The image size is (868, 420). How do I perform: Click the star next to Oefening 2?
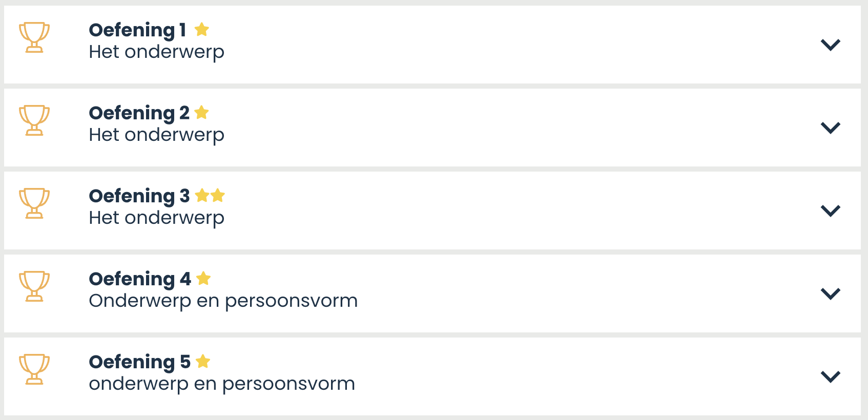tap(202, 112)
